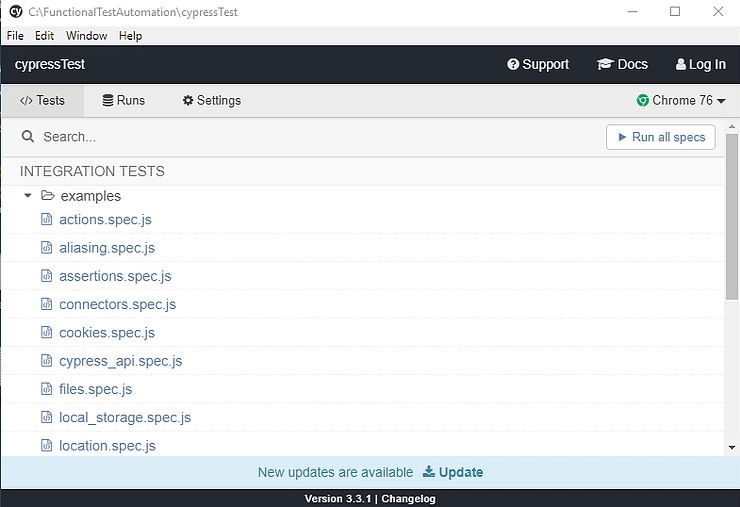This screenshot has width=740, height=507.
Task: Click the Chrome browser logo icon
Action: [642, 100]
